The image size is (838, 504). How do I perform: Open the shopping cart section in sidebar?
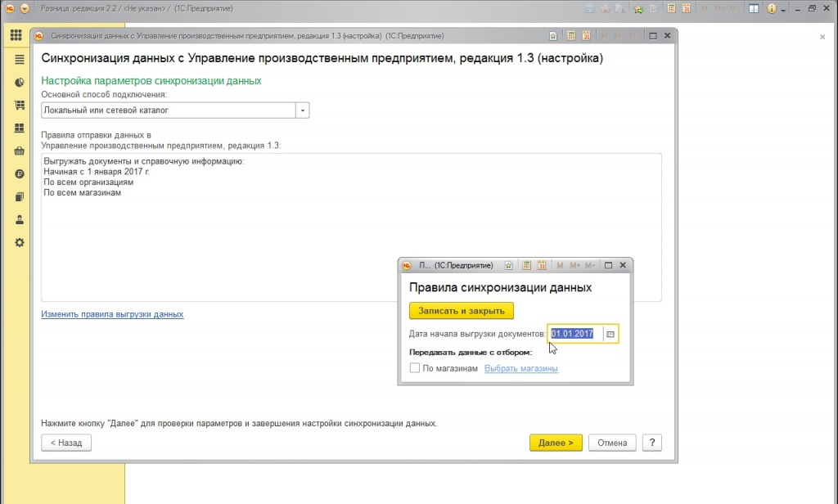pos(20,106)
